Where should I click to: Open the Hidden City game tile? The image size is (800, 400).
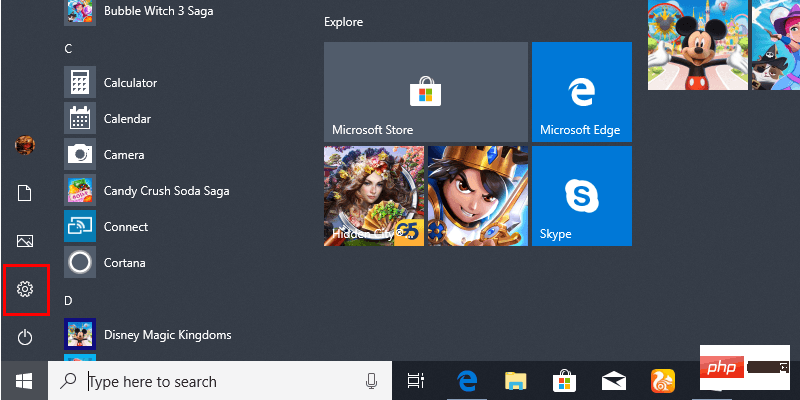[374, 196]
